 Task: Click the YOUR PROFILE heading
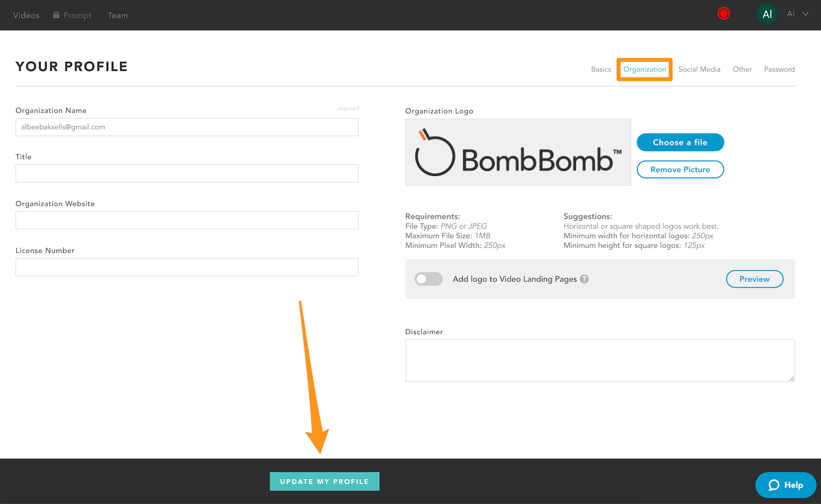click(x=71, y=67)
